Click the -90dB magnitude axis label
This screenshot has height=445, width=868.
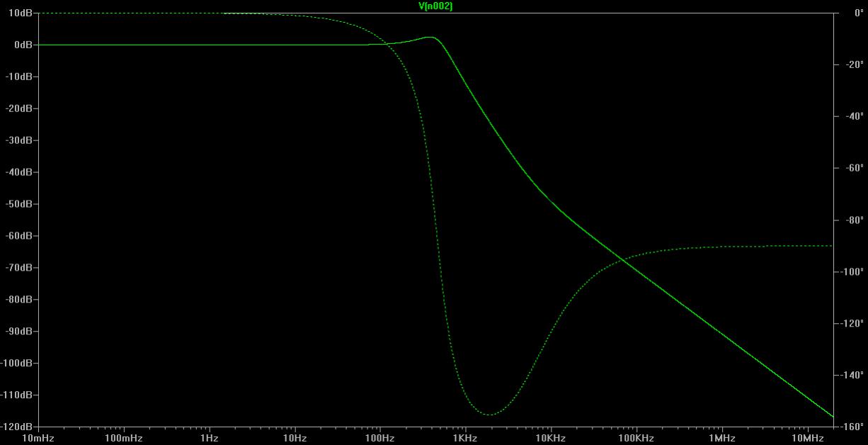pos(18,332)
